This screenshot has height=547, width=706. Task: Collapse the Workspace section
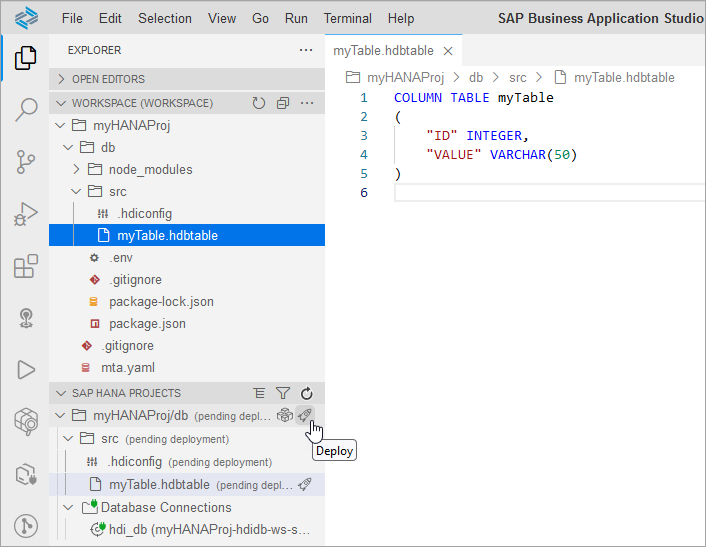pyautogui.click(x=61, y=103)
